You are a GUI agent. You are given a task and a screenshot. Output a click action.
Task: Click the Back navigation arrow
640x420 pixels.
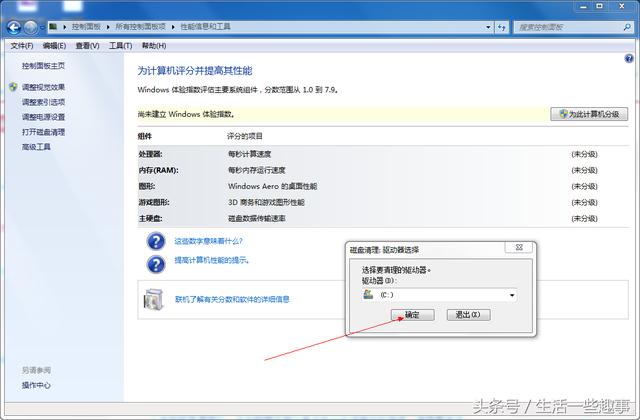coord(14,28)
